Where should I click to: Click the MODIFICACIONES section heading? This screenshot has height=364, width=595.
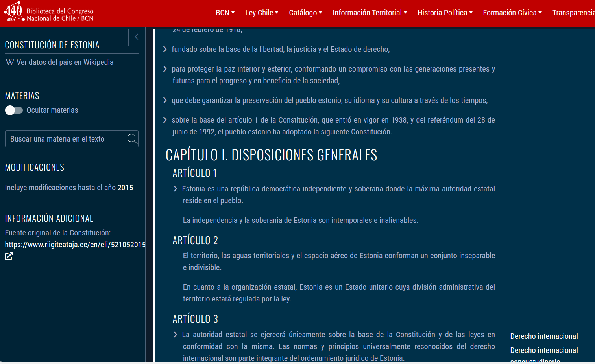pos(35,167)
